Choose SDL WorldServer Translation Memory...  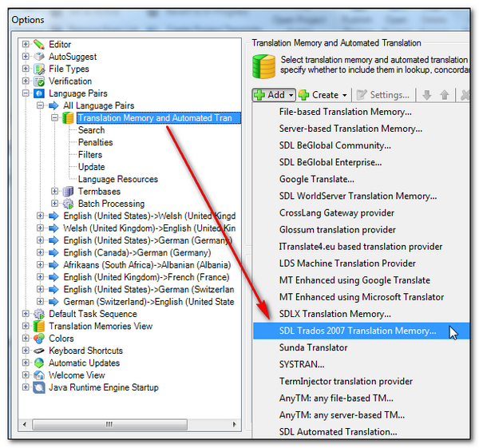click(361, 196)
